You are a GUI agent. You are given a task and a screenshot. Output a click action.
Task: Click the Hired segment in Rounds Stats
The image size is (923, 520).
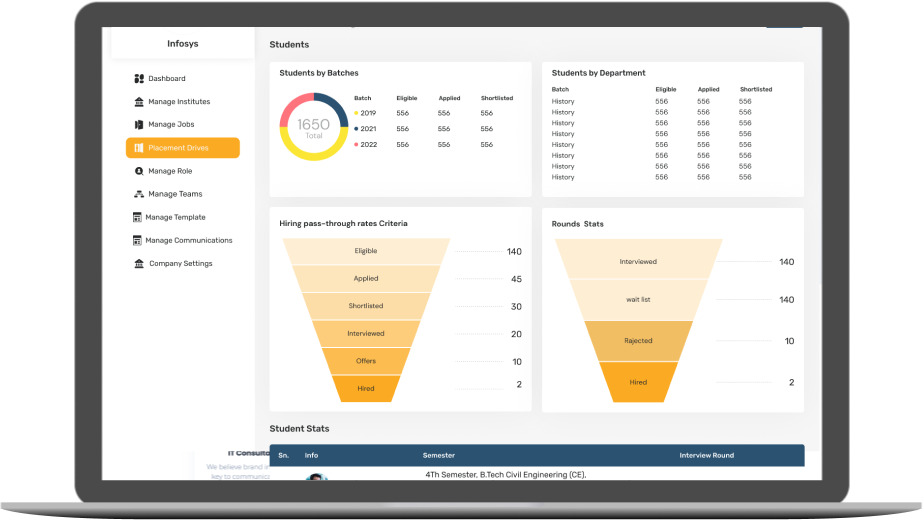click(x=638, y=382)
